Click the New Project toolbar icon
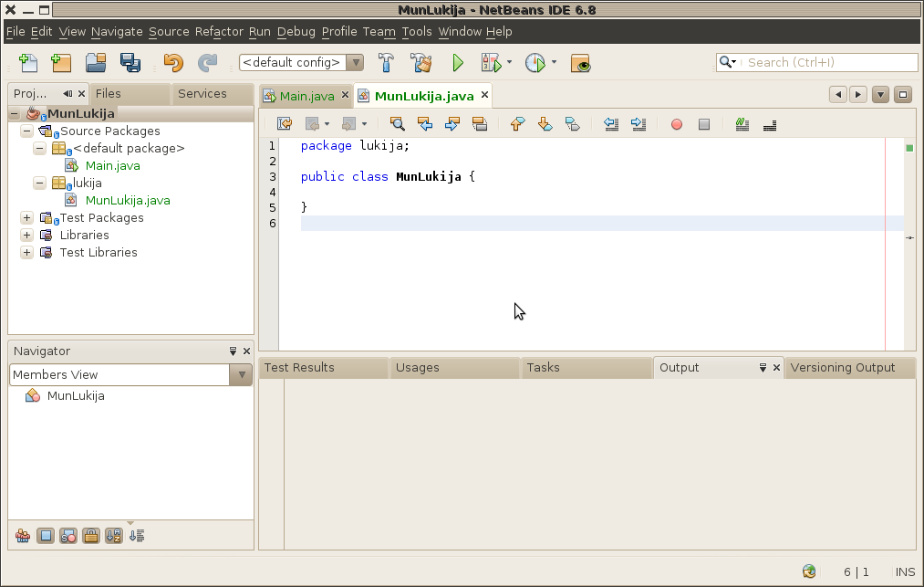Viewport: 924px width, 587px height. [x=61, y=63]
